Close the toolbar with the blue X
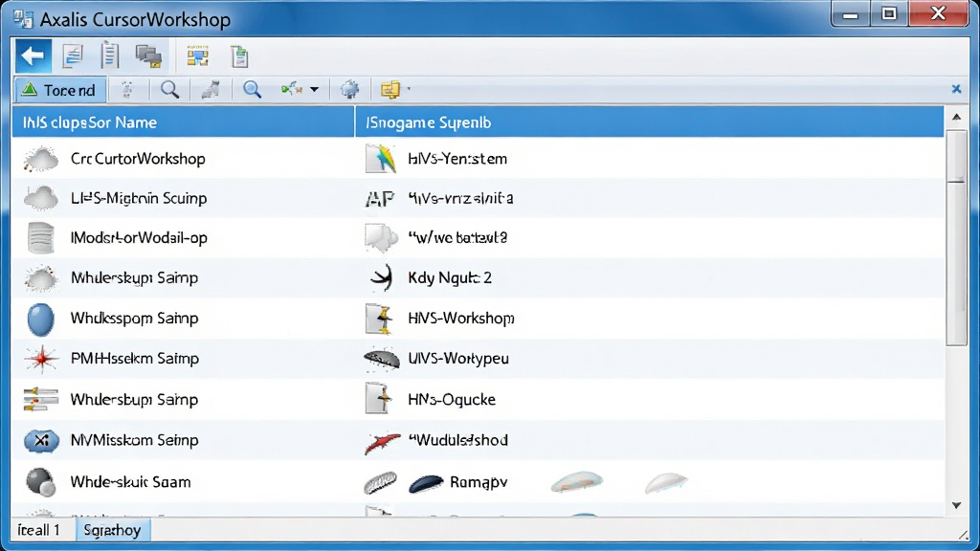The image size is (980, 551). pyautogui.click(x=956, y=89)
